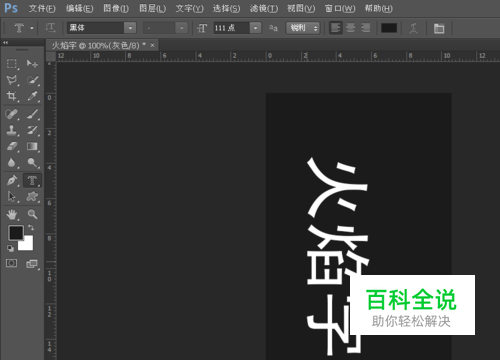Open the 锐利 anti-aliasing dropdown
The image size is (500, 360).
tap(303, 28)
